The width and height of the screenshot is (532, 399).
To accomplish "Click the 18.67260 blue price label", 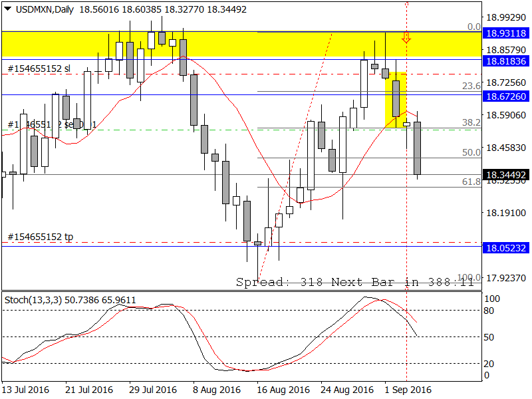I will pyautogui.click(x=506, y=96).
